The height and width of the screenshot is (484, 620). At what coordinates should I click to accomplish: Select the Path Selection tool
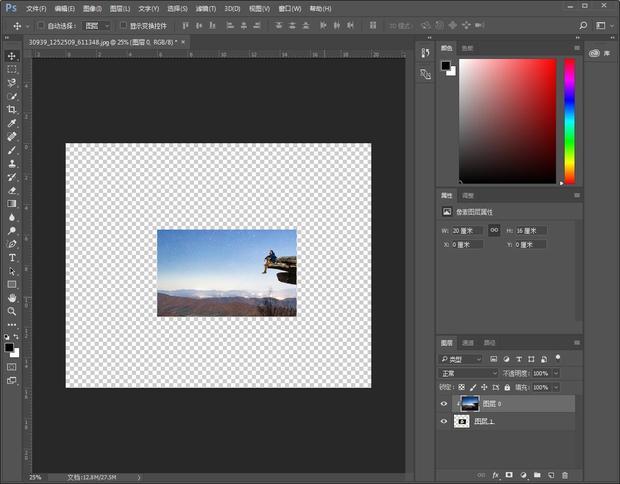click(x=12, y=271)
